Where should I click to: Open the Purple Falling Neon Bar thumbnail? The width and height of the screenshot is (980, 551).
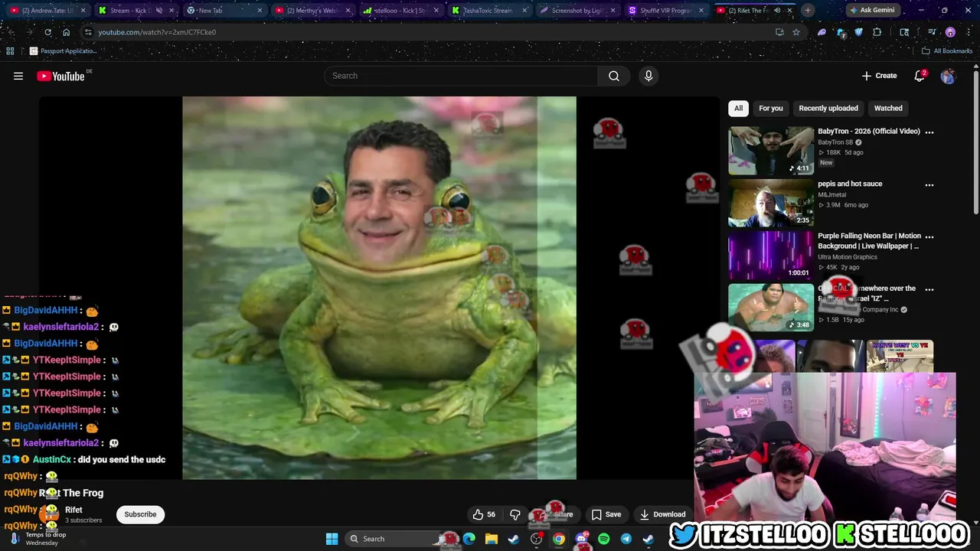[x=771, y=256]
